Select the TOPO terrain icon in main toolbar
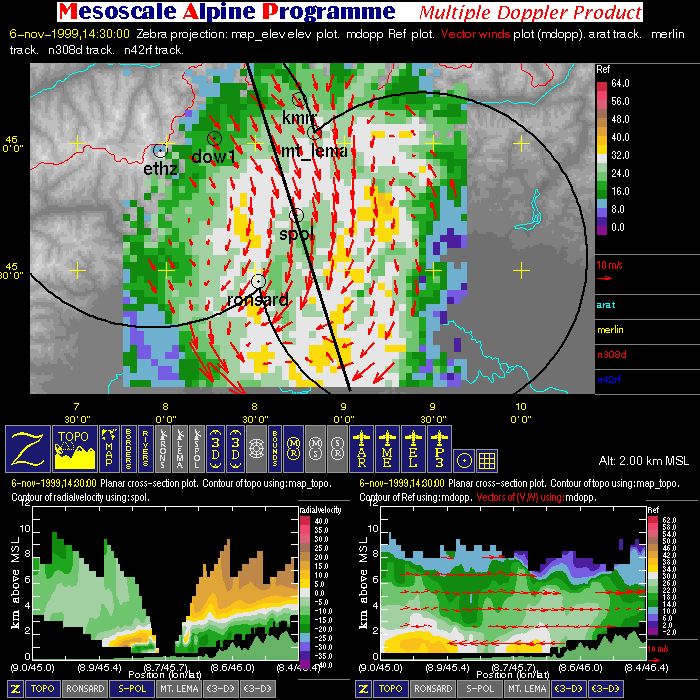700x700 pixels. (75, 449)
